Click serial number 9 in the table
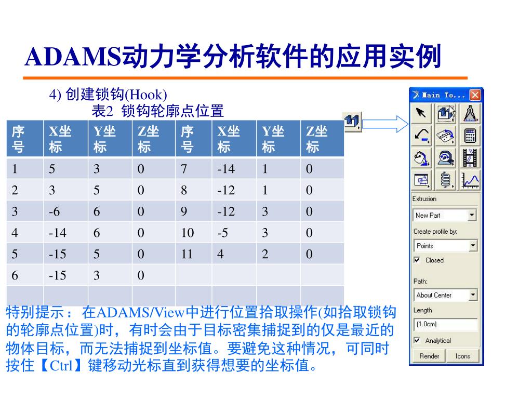532x399 pixels. (x=184, y=211)
